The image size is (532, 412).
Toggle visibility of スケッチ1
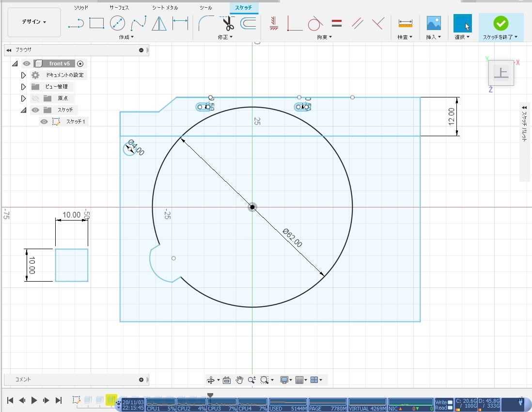click(44, 122)
